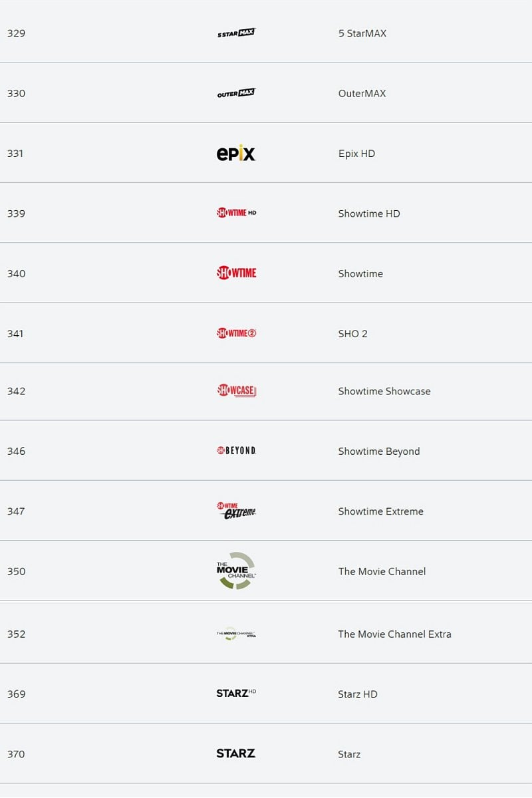The height and width of the screenshot is (798, 532).
Task: Click the Showtime Extreme text label
Action: pos(380,511)
